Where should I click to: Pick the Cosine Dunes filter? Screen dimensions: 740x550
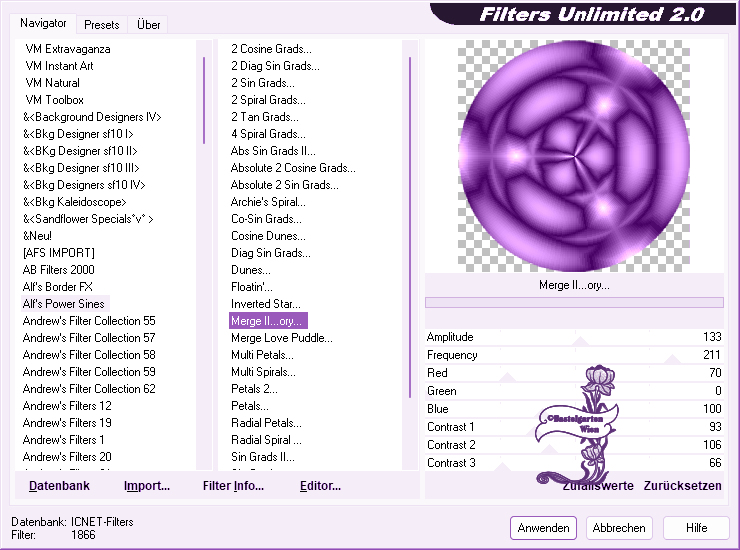tap(268, 236)
